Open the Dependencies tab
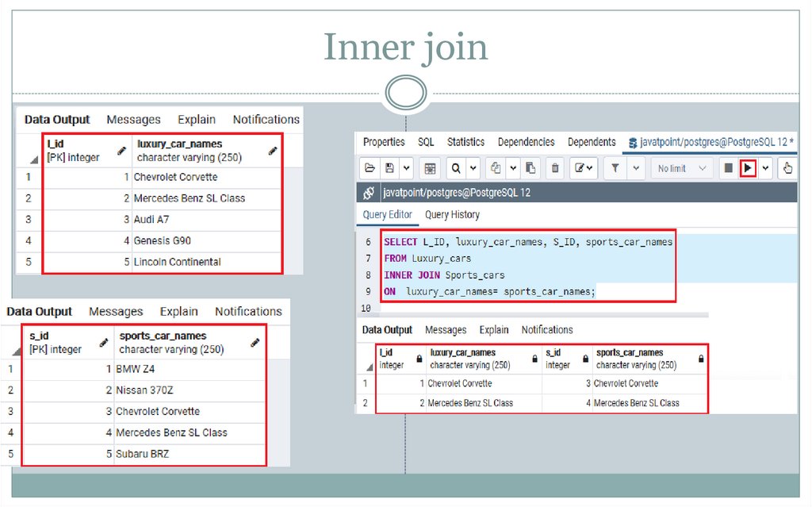 (x=526, y=141)
